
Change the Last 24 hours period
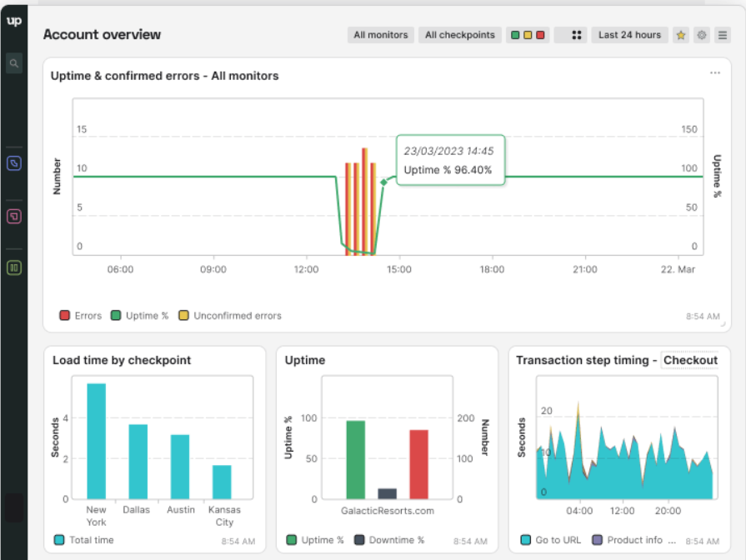(x=629, y=35)
